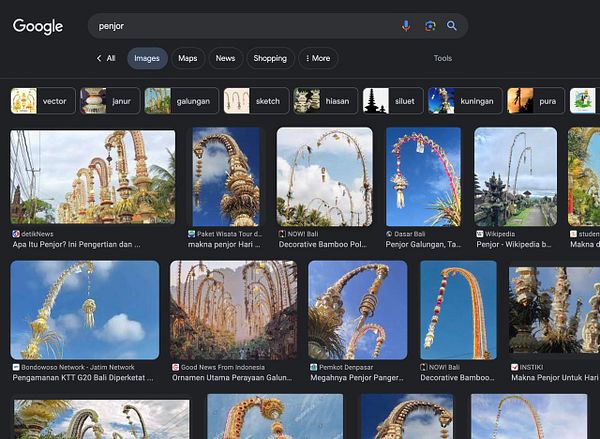Open 'Penjor Galungan, Ta...' result link

pos(423,244)
